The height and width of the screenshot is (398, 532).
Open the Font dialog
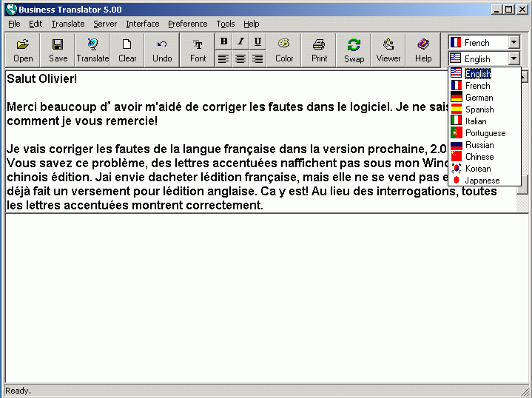(198, 50)
